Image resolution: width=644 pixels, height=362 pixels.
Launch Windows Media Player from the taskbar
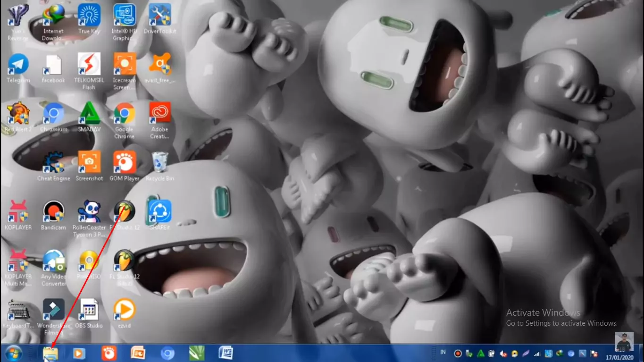79,354
